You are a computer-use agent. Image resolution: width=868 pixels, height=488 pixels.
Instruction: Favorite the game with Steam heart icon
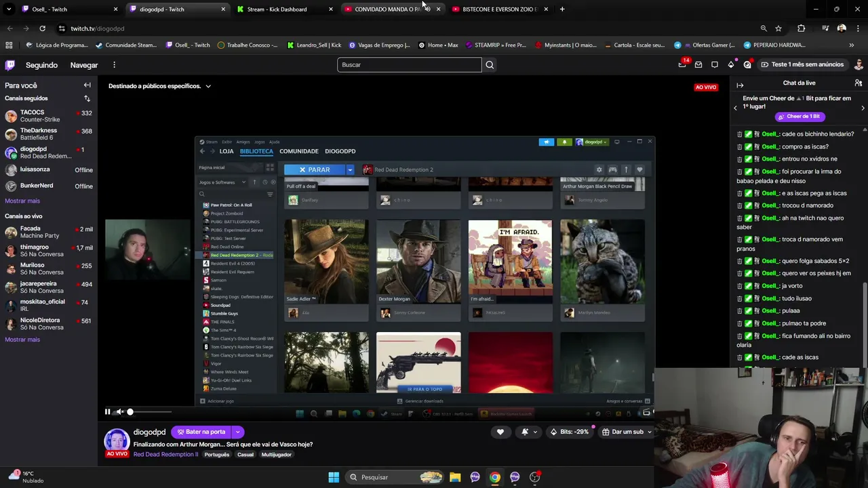(x=639, y=169)
